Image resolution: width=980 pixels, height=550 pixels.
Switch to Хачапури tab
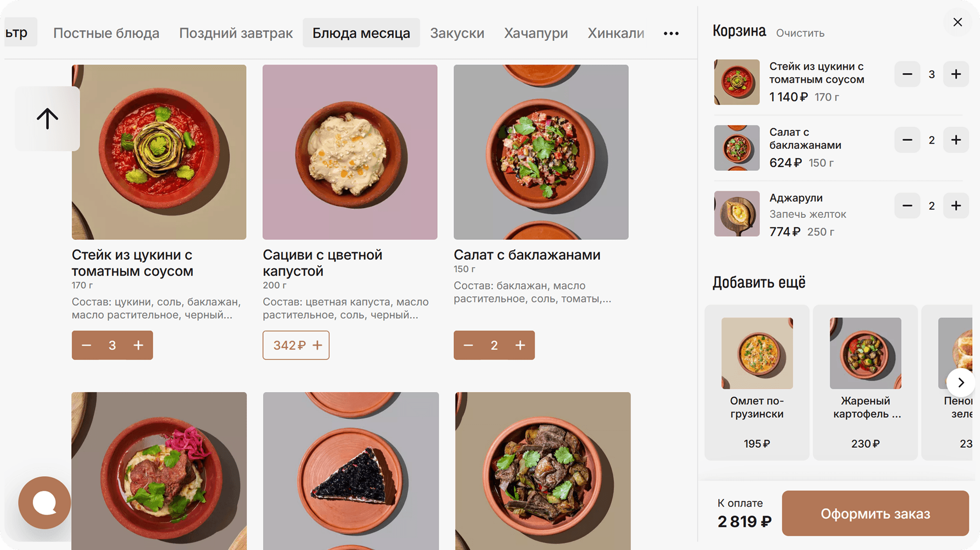point(535,34)
